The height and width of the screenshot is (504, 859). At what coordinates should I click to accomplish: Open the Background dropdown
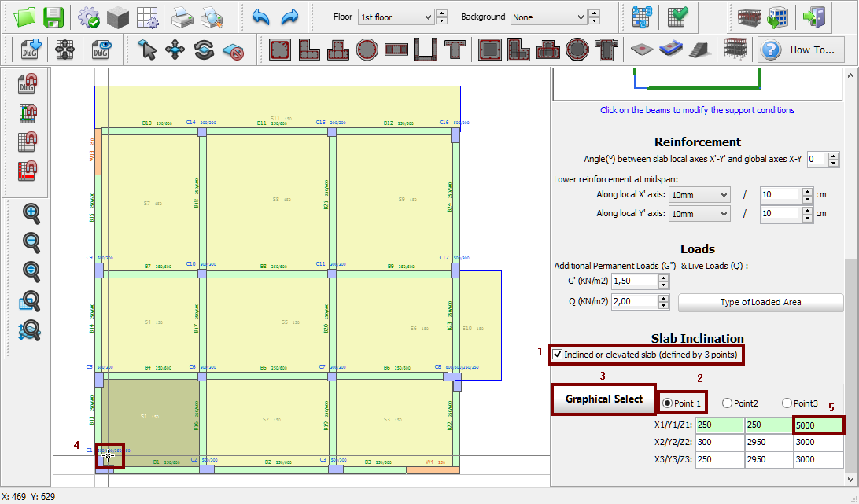click(548, 17)
